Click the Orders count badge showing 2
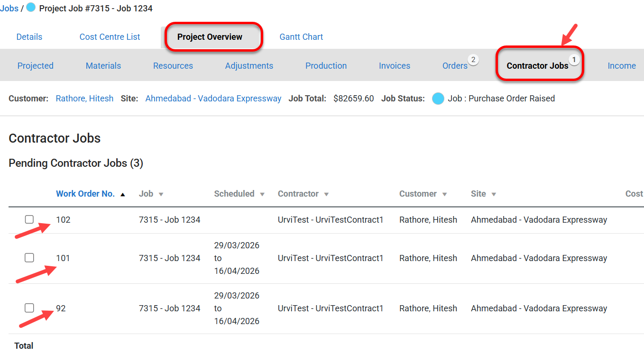644x353 pixels. (x=473, y=60)
